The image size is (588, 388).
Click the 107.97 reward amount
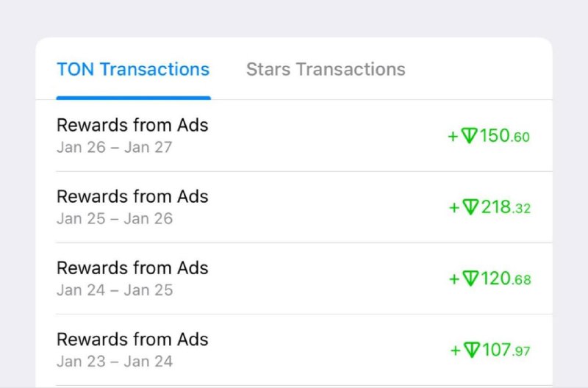point(506,350)
